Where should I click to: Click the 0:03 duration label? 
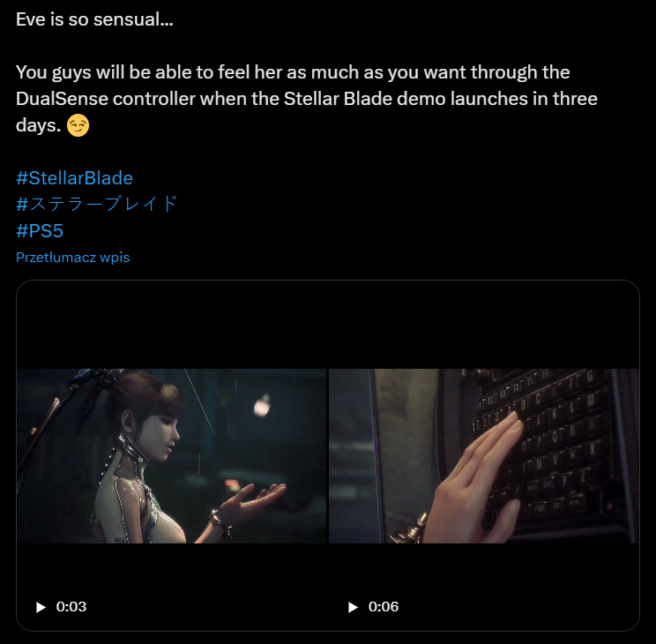click(x=71, y=607)
